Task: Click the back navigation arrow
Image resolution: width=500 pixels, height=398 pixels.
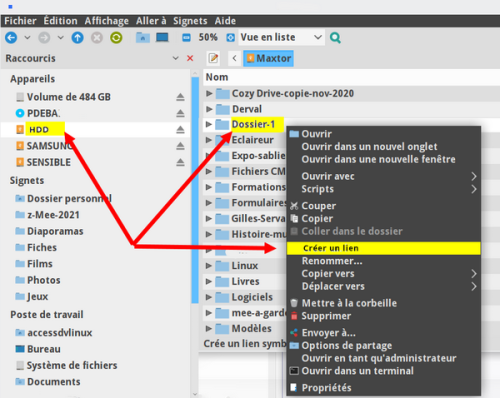Action: (11, 37)
